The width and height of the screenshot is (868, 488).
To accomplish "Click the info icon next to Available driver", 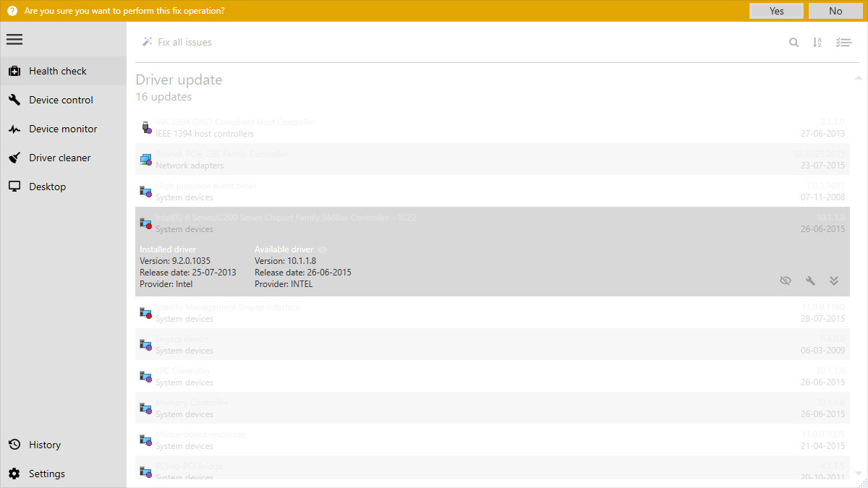I will coord(321,249).
